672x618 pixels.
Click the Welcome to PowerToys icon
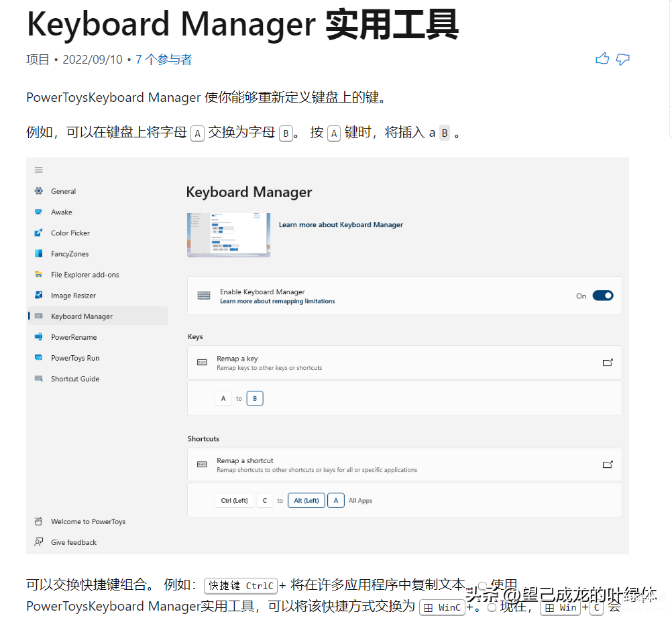[39, 521]
